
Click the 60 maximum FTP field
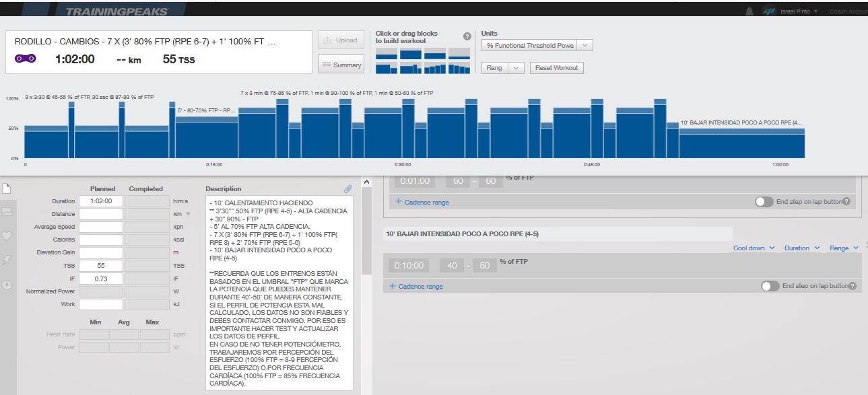click(x=490, y=181)
